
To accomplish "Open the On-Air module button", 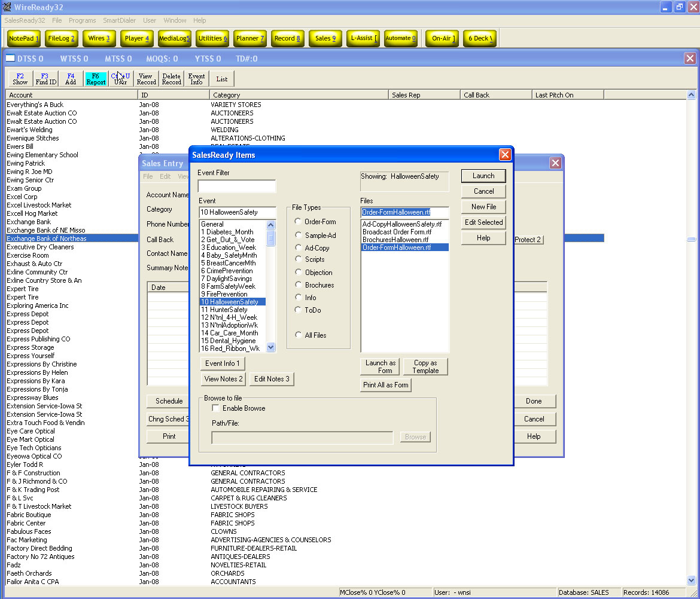I will [x=442, y=38].
